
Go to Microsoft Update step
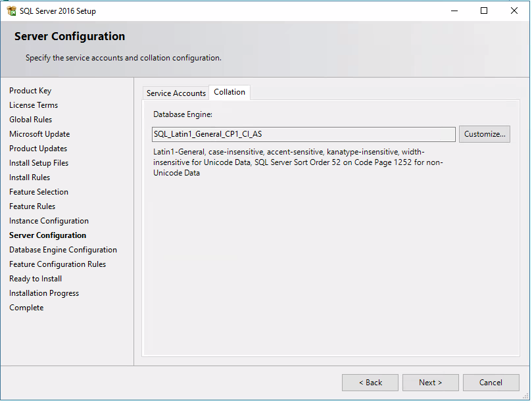pyautogui.click(x=39, y=134)
